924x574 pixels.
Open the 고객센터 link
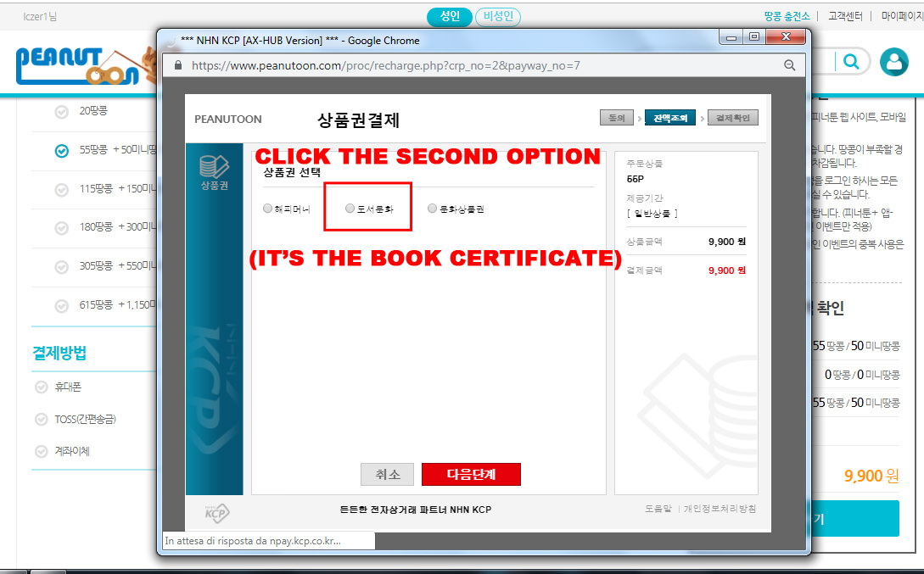tap(845, 16)
